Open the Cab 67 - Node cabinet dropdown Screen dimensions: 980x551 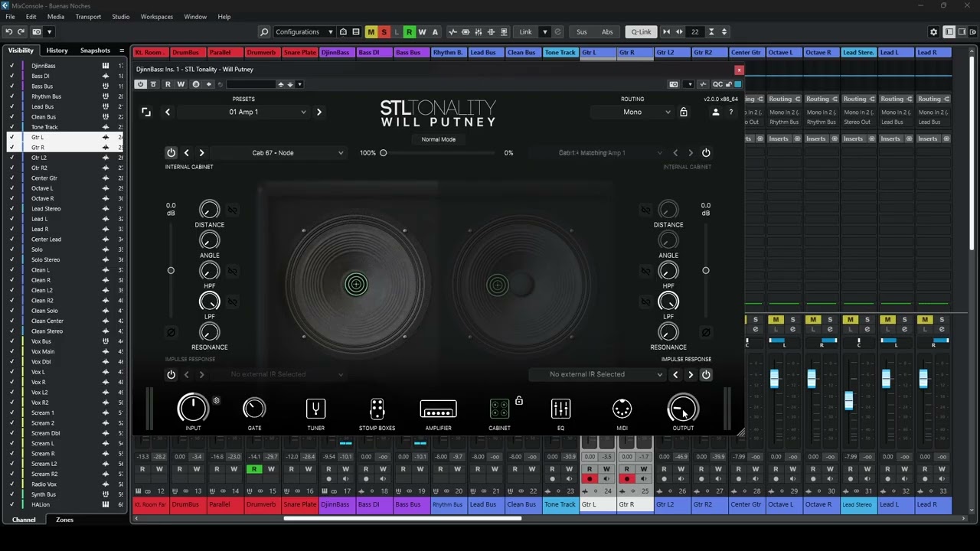pos(279,153)
